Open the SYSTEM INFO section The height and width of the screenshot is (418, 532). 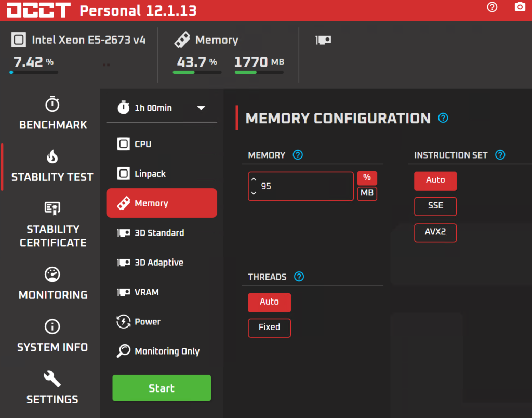point(52,336)
